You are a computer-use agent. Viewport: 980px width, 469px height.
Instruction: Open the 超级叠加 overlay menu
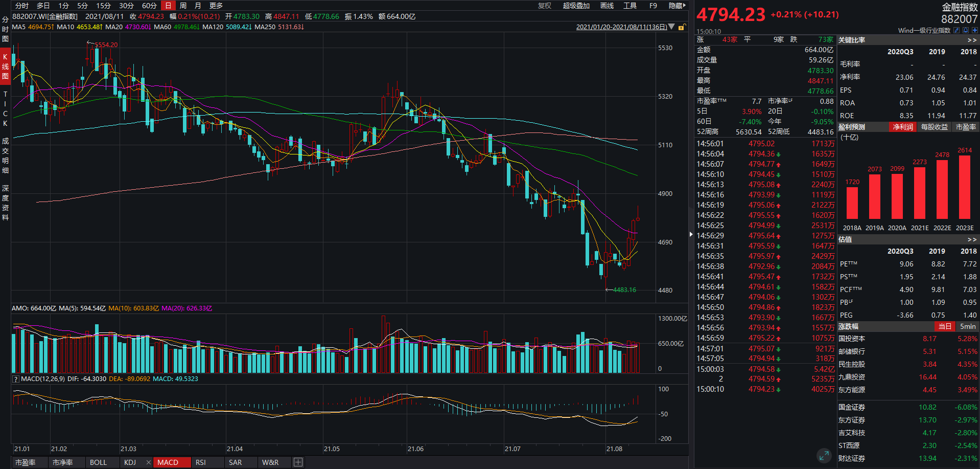576,6
